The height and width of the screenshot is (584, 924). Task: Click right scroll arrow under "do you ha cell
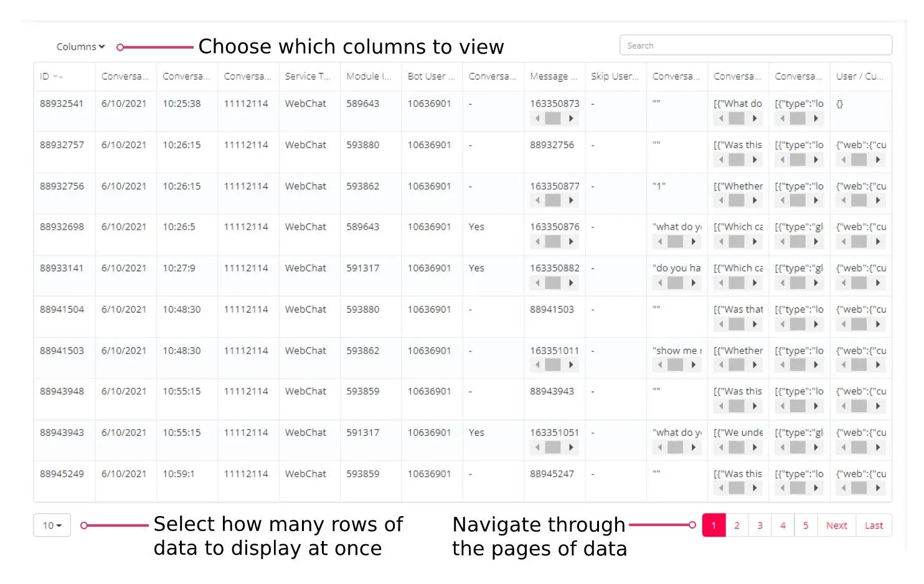[693, 283]
